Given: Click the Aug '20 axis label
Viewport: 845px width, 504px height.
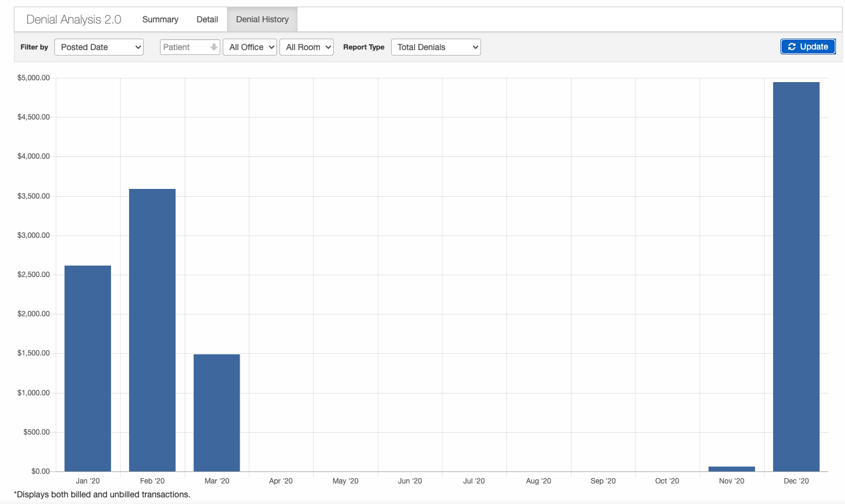Looking at the screenshot, I should [538, 481].
